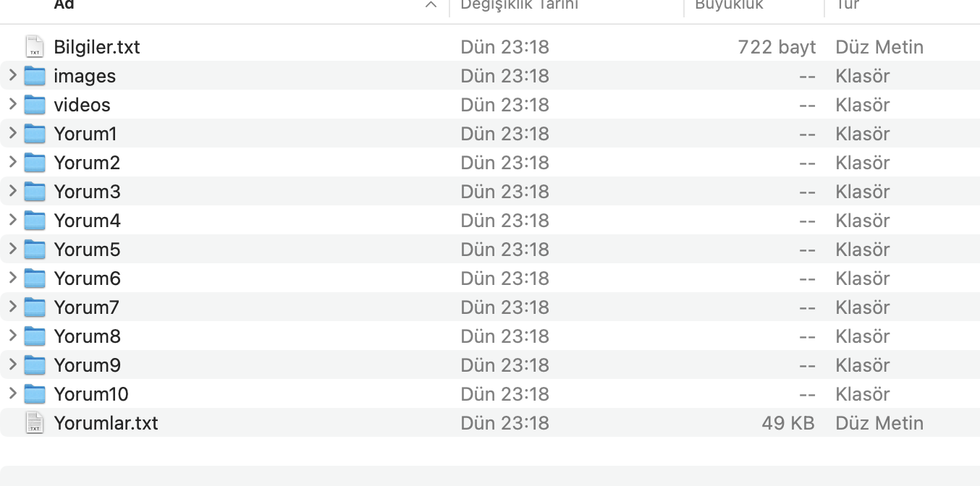Screen dimensions: 980x486
Task: Expand the Yorum8 folder chevron
Action: click(12, 336)
